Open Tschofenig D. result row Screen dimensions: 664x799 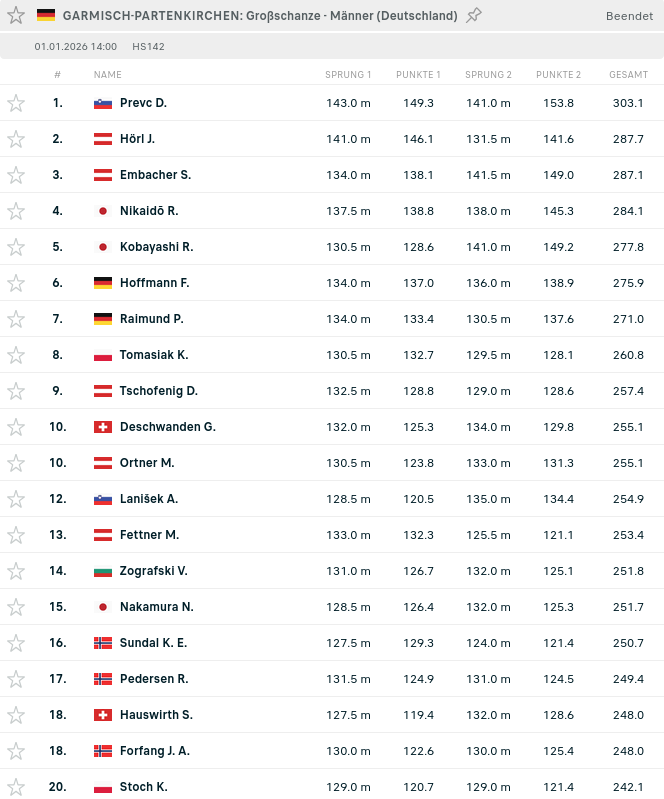pyautogui.click(x=332, y=391)
